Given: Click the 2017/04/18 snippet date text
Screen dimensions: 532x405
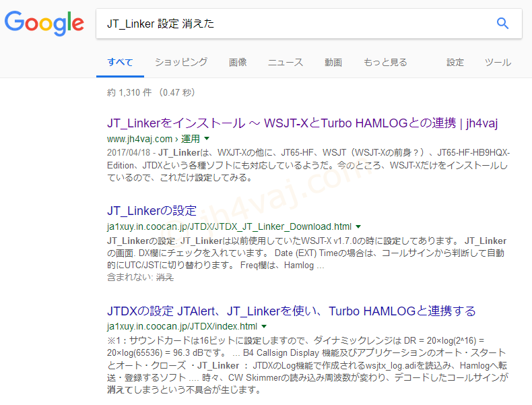Looking at the screenshot, I should tap(129, 153).
